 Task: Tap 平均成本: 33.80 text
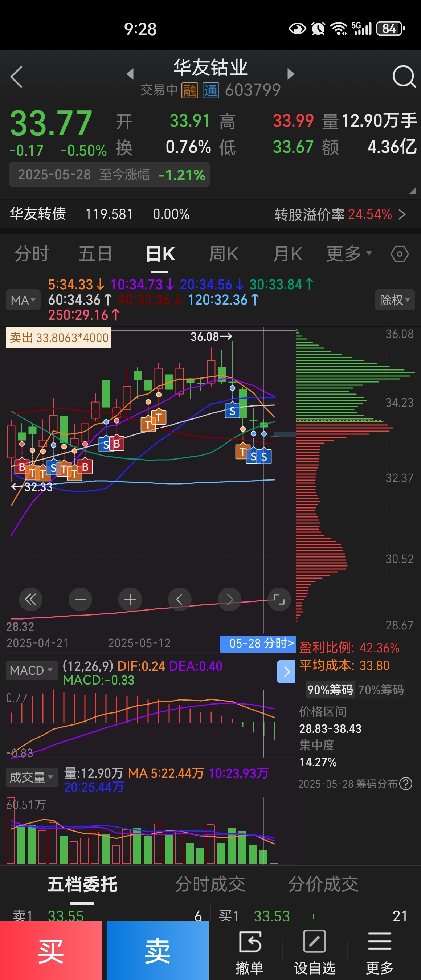coord(344,665)
